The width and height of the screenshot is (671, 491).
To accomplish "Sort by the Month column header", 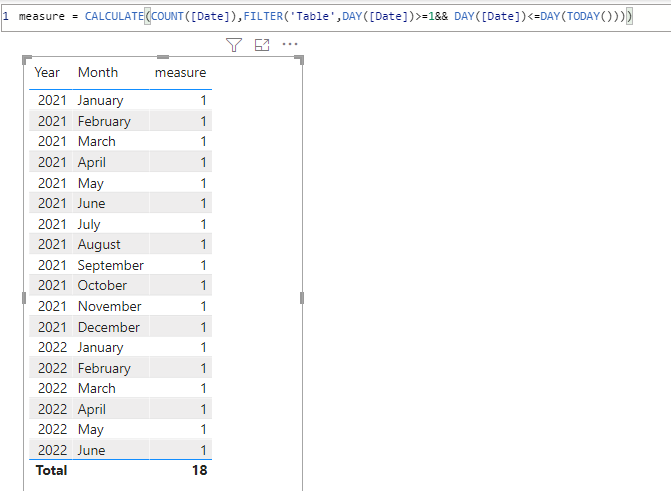I will tap(98, 72).
